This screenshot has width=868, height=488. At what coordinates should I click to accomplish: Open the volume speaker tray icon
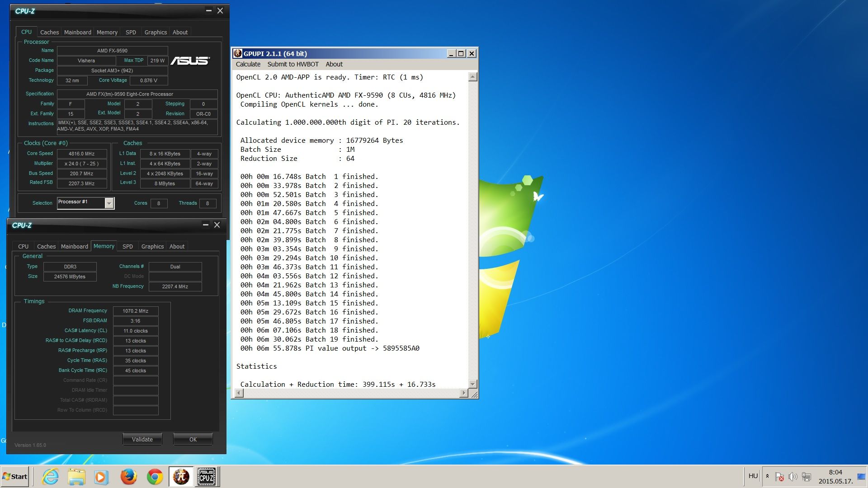coord(793,477)
